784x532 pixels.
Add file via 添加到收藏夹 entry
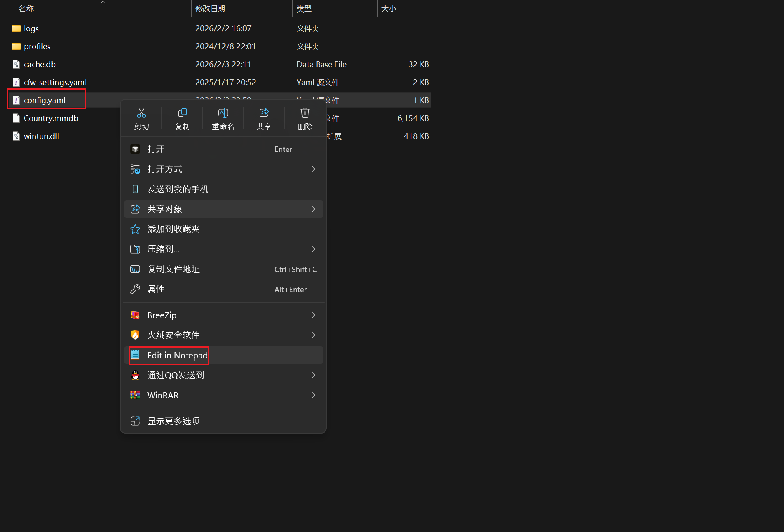[x=174, y=229]
